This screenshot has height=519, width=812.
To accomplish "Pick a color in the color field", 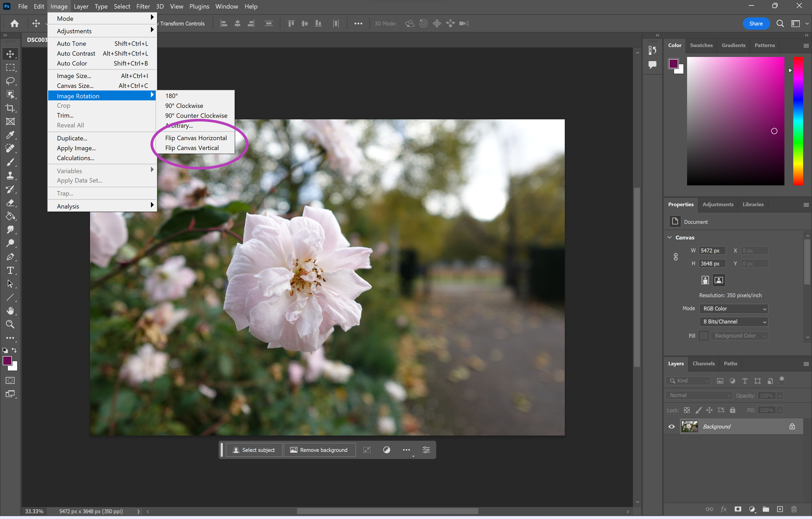I will tap(735, 121).
